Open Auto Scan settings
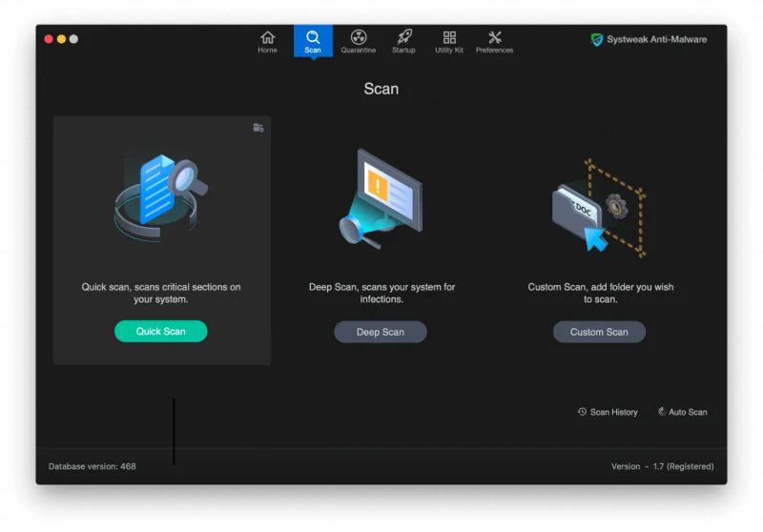763x532 pixels. [x=682, y=412]
